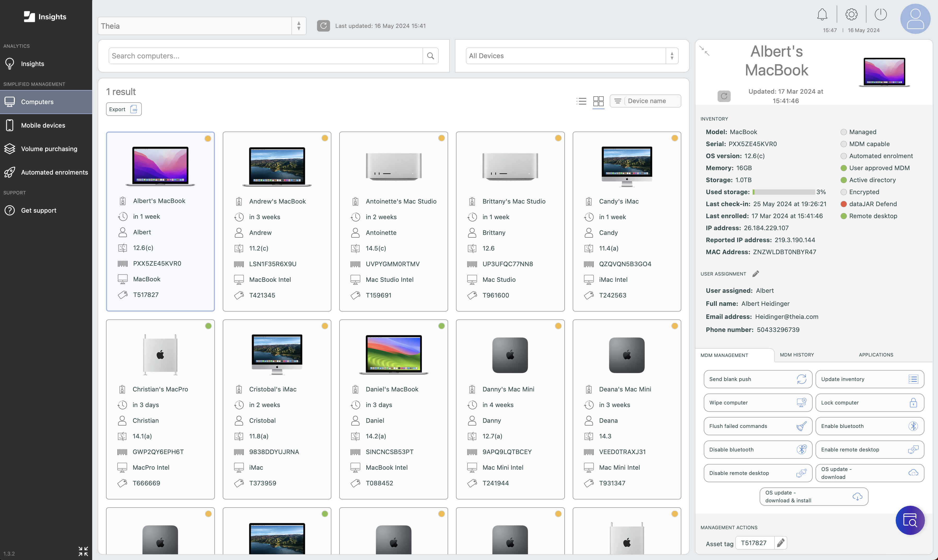
Task: Click Update inventory
Action: point(870,379)
